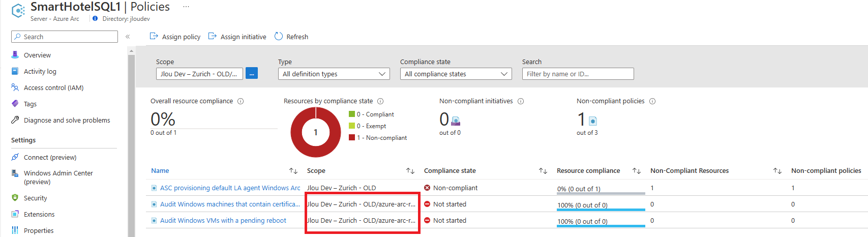
Task: Collapse the sidebar with double-chevron icon
Action: (128, 37)
